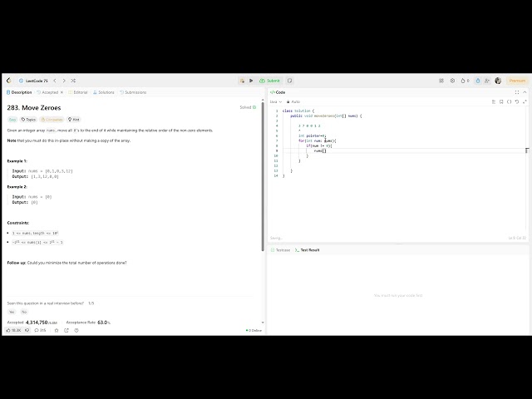
Task: Switch to the Submissions tab
Action: coord(133,92)
